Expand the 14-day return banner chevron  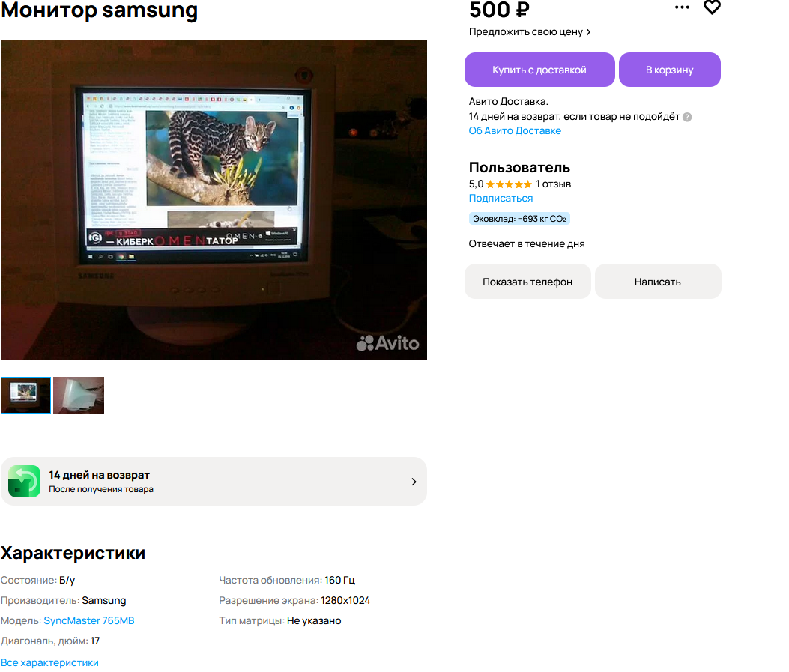point(414,482)
